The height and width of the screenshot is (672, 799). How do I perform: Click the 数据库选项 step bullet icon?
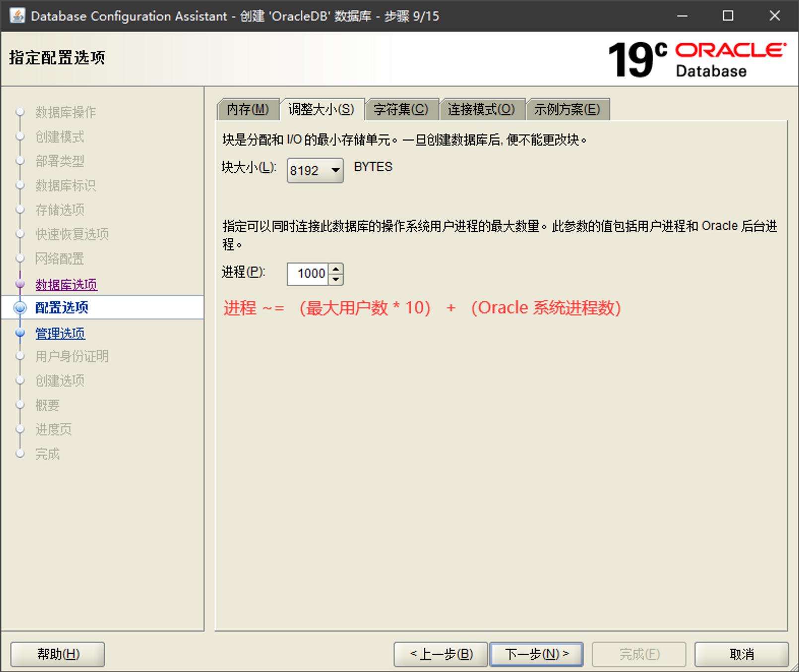click(20, 284)
